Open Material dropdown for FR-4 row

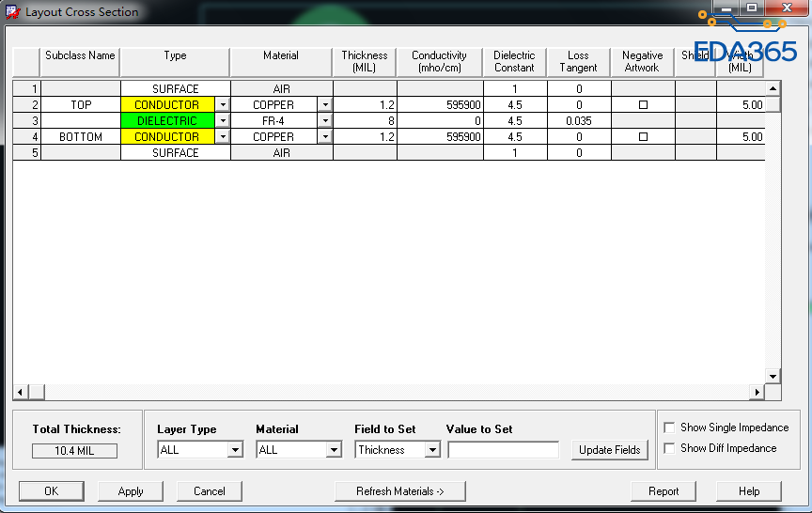pyautogui.click(x=325, y=121)
